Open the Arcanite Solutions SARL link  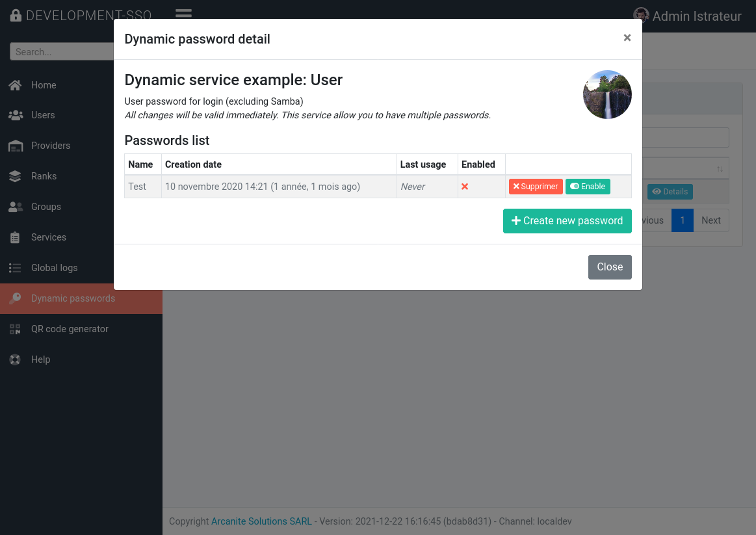(261, 521)
